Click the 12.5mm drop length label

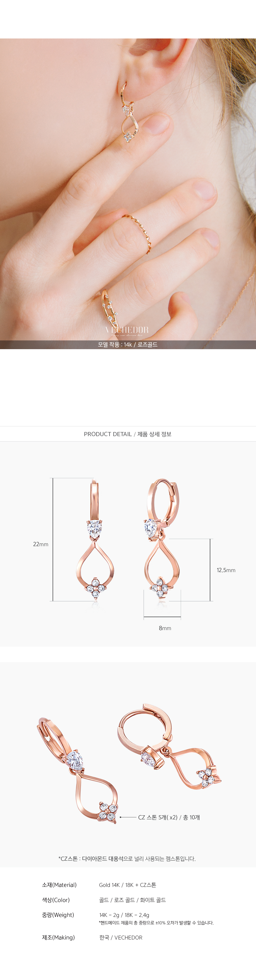(x=226, y=570)
